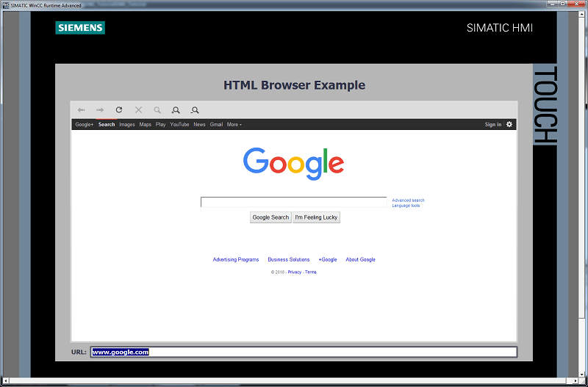Open Maps in the Google bar
This screenshot has height=387, width=588.
pyautogui.click(x=145, y=124)
